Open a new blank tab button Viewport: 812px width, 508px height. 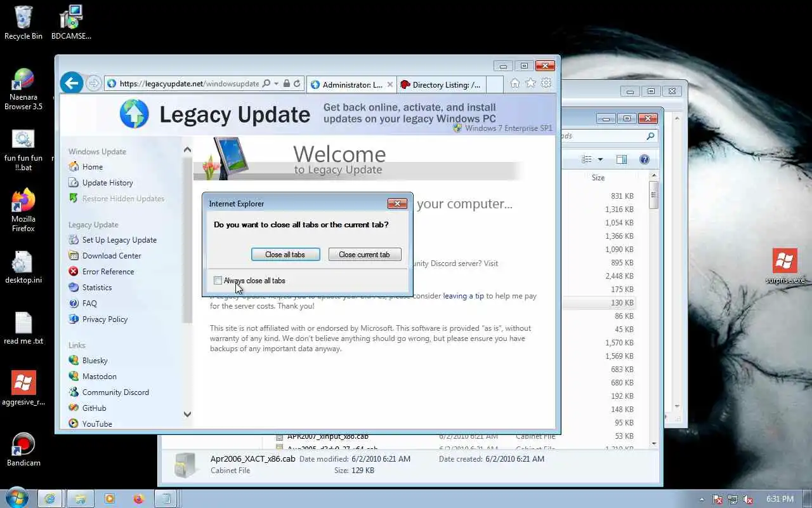495,84
